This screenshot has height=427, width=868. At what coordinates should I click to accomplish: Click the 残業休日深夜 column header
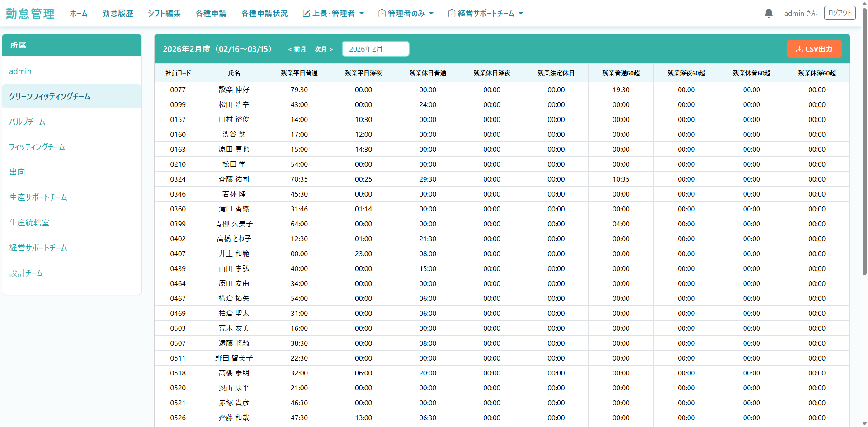click(x=492, y=73)
